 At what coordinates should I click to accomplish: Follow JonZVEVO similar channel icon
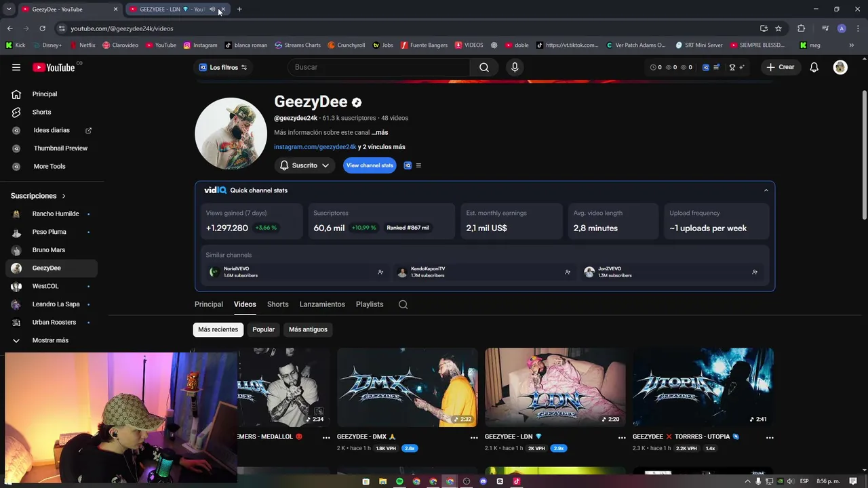coord(755,272)
